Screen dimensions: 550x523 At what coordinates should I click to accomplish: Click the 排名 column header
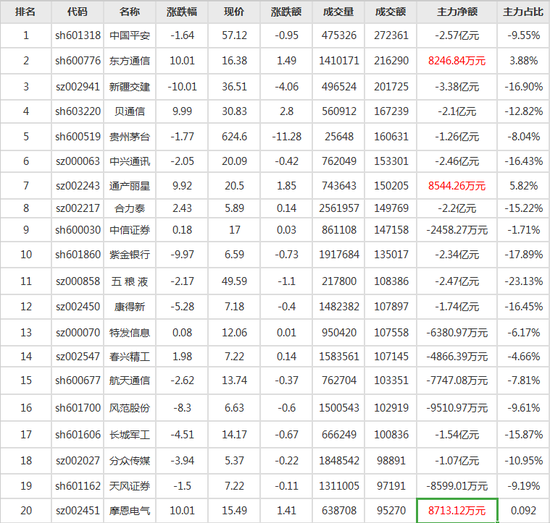26,12
